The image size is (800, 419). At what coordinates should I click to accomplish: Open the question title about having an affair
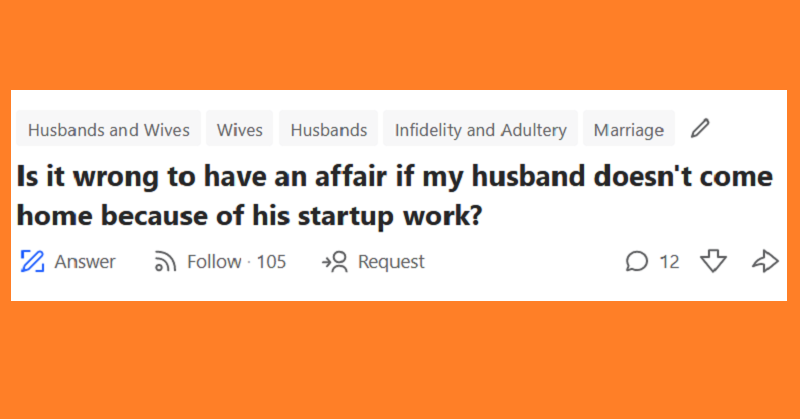[x=394, y=196]
